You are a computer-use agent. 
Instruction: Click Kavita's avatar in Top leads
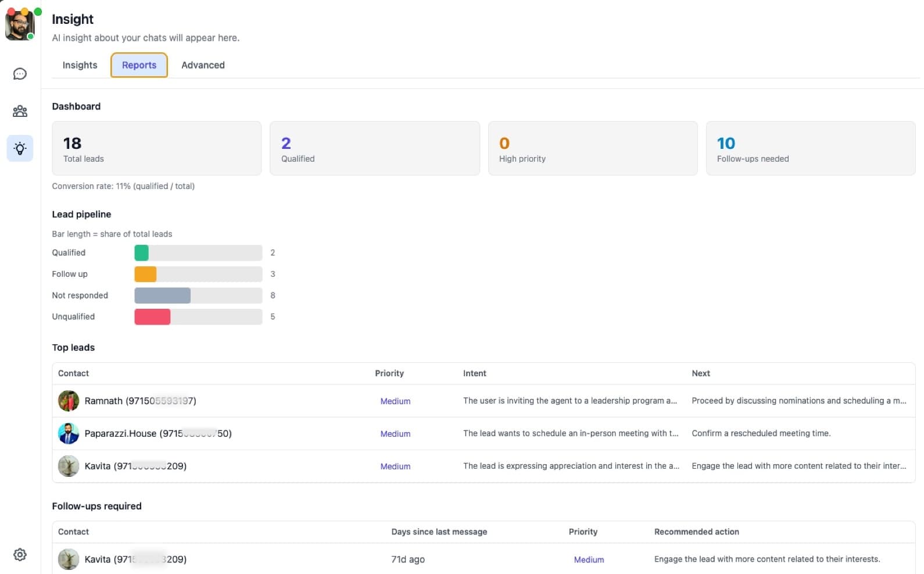(x=69, y=466)
